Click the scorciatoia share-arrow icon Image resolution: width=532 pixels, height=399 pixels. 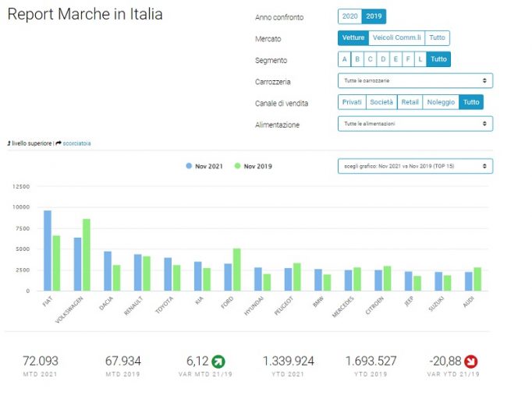tap(59, 143)
